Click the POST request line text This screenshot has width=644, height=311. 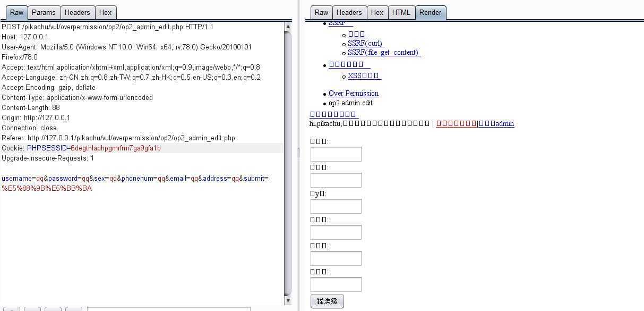(x=108, y=27)
